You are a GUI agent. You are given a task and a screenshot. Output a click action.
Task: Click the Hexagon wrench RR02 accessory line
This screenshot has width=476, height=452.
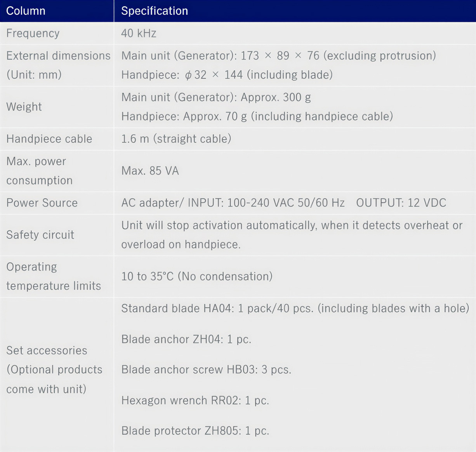tap(195, 400)
